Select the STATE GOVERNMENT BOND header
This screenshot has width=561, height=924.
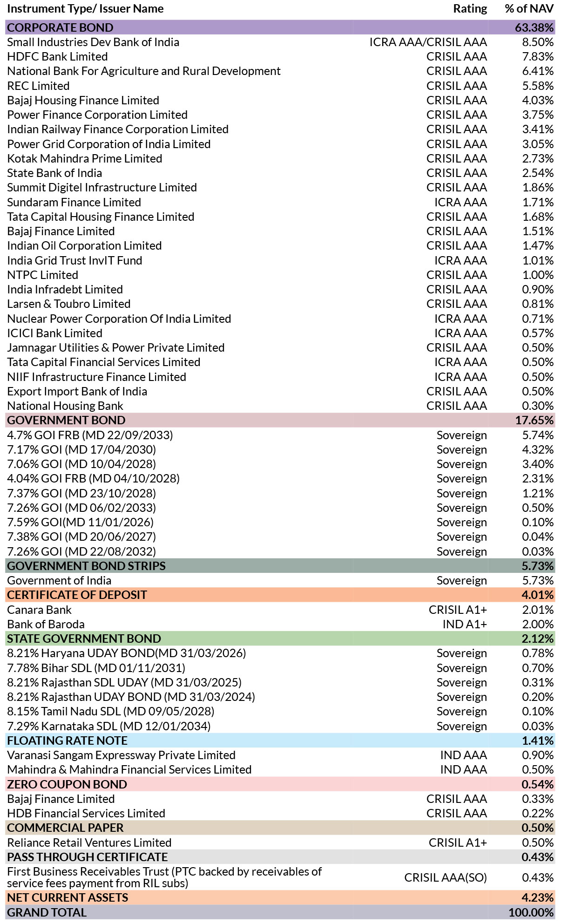pos(280,639)
